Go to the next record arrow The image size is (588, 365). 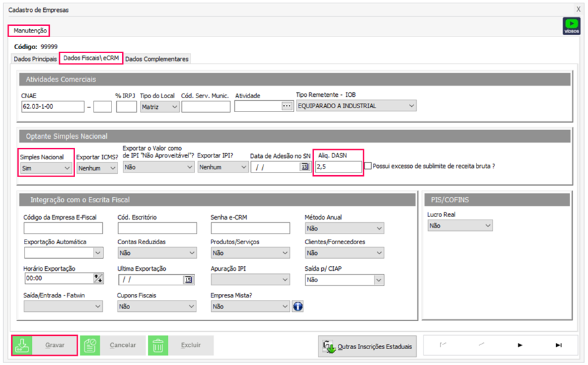click(520, 345)
